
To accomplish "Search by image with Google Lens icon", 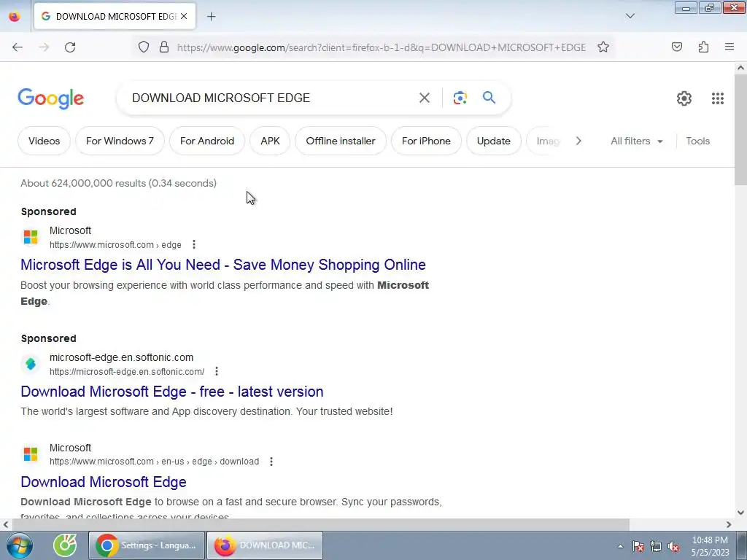I will click(460, 98).
